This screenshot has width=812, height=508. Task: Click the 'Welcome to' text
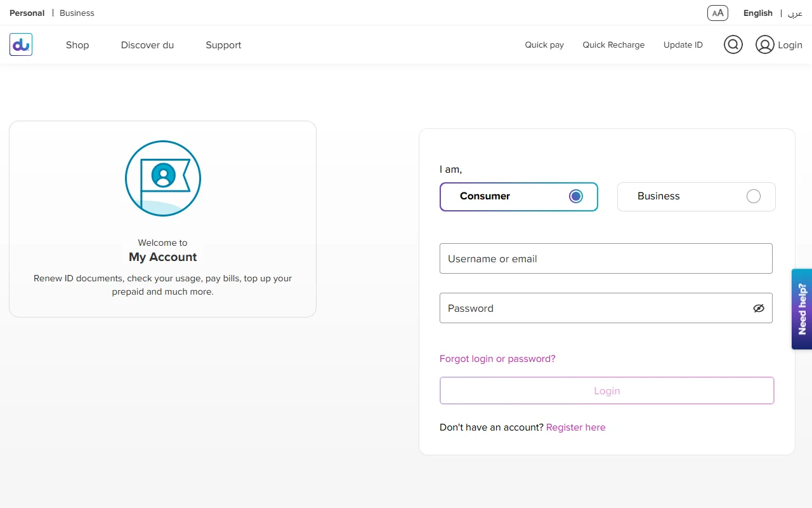[x=163, y=243]
